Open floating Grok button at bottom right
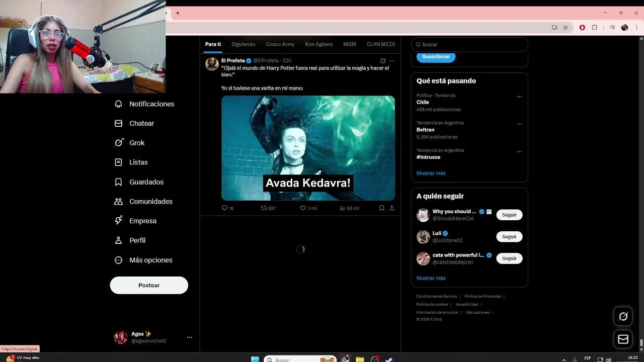 coord(623,316)
